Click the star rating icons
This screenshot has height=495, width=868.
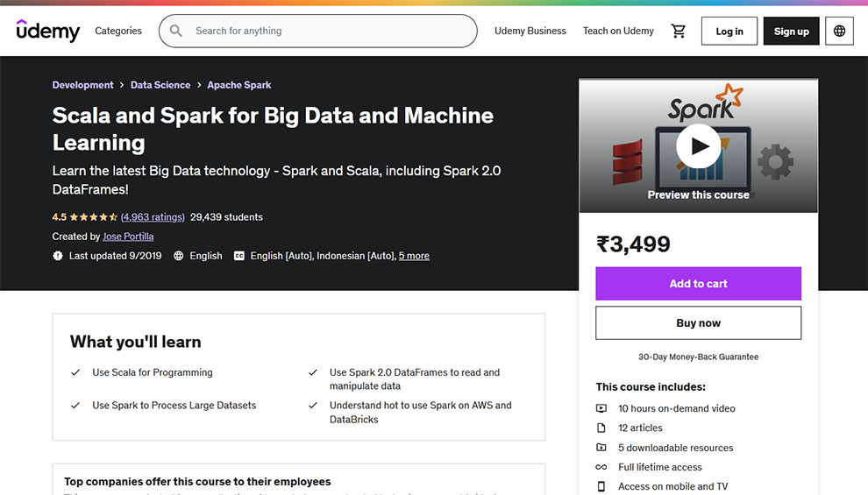(x=94, y=217)
